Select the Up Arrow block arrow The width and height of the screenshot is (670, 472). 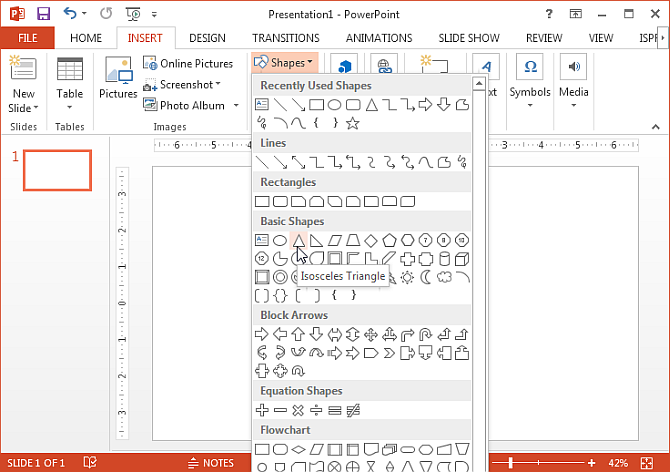[298, 334]
